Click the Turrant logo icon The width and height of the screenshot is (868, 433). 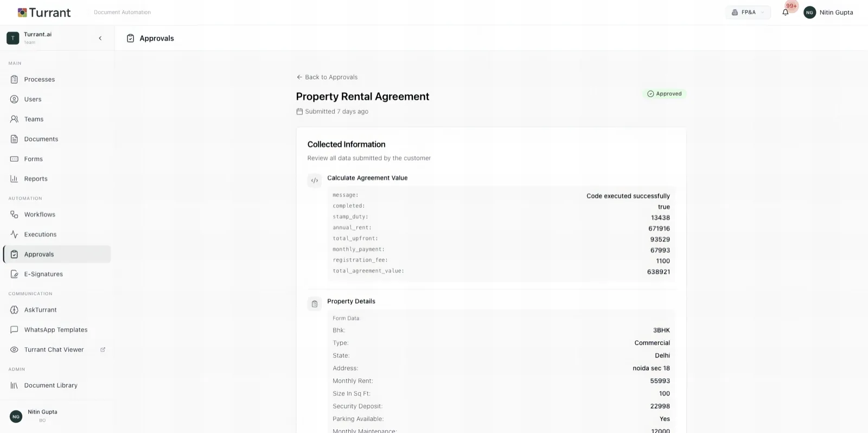(x=22, y=12)
